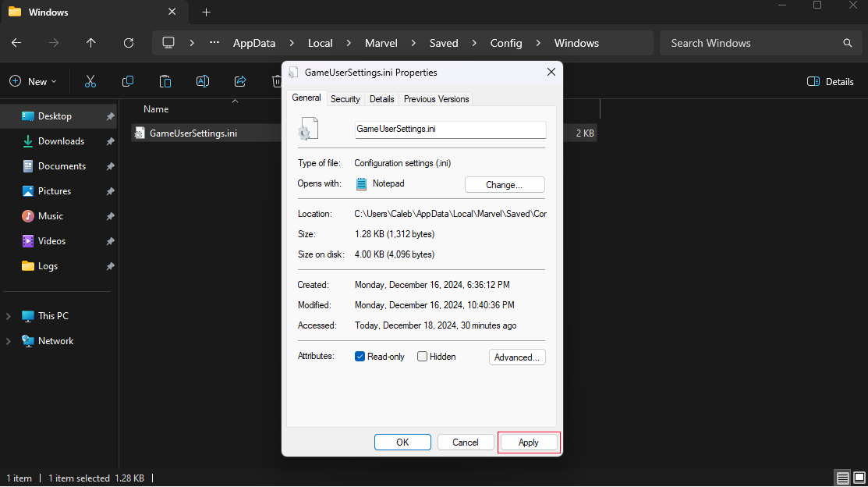Open the Previous Versions tab

436,98
